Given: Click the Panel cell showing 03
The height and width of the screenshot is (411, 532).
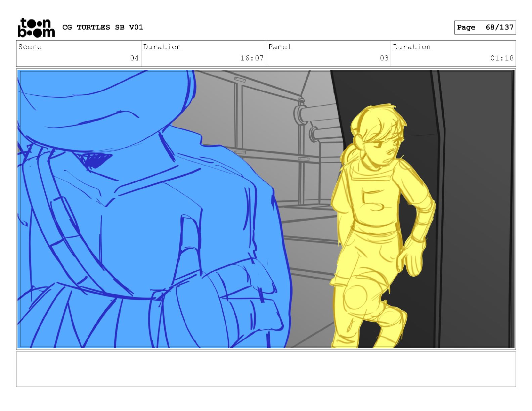Looking at the screenshot, I should point(328,53).
